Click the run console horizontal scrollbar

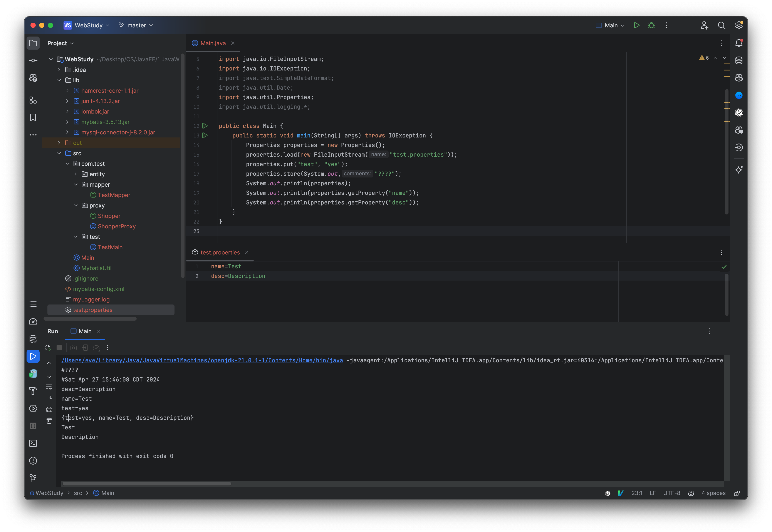(x=147, y=484)
